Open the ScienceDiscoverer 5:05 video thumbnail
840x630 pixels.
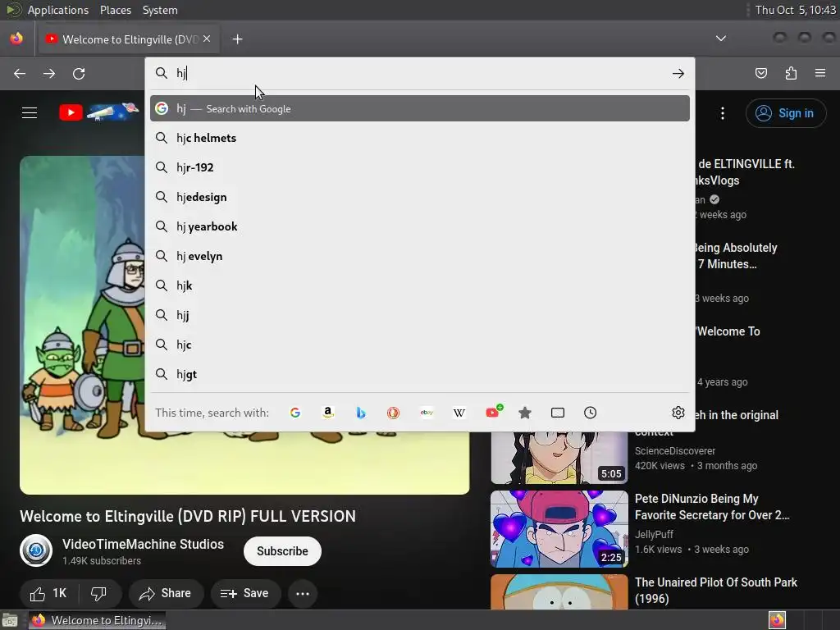click(559, 458)
